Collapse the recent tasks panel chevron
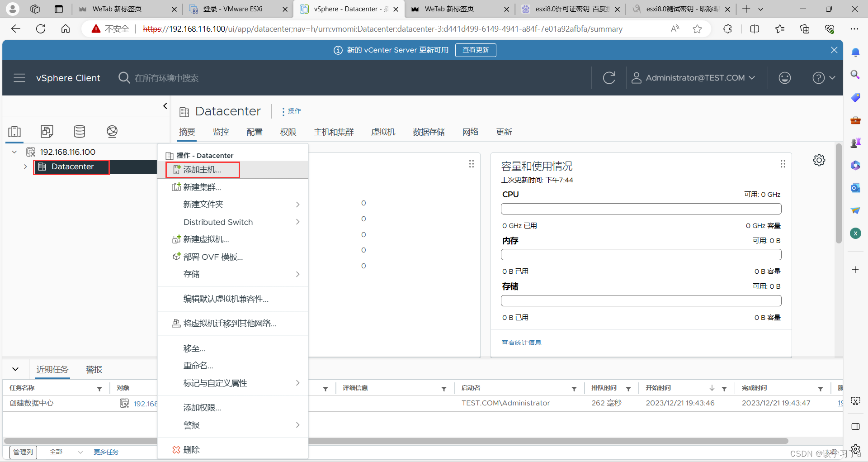 tap(15, 369)
